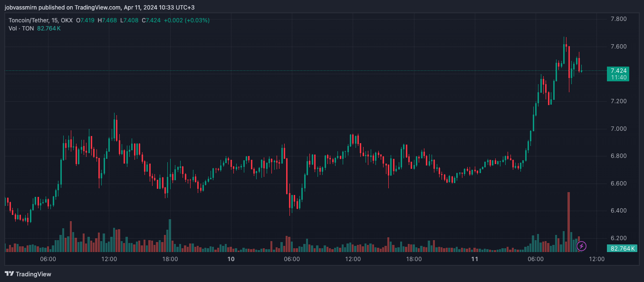Click the date label 11 on time axis

[475, 259]
